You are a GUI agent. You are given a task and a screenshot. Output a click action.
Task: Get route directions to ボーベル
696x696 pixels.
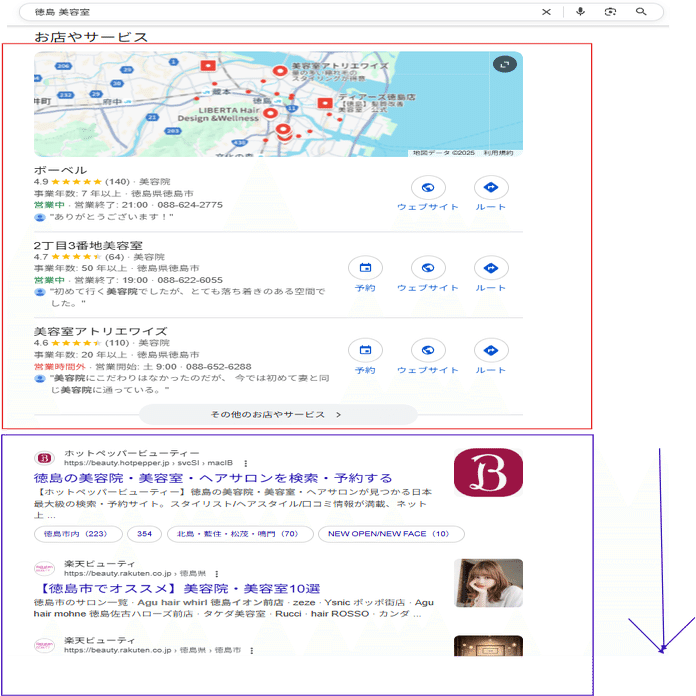pos(491,188)
